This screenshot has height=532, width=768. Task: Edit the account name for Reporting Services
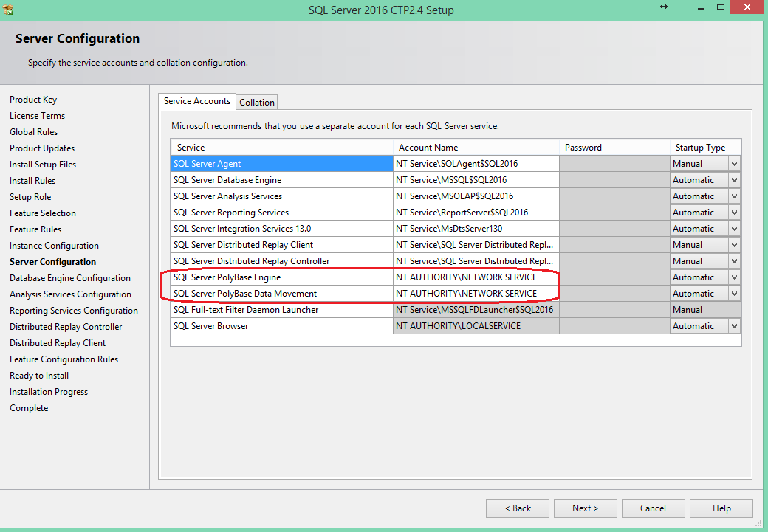click(476, 213)
